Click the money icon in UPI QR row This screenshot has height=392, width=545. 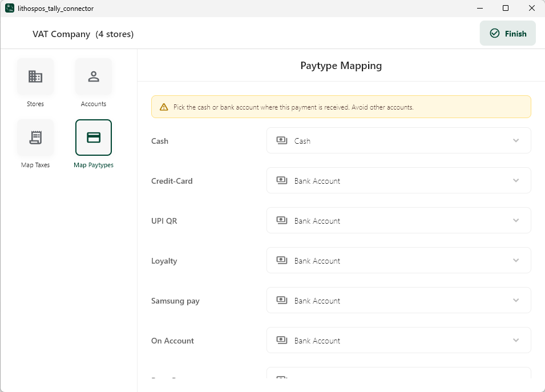(x=281, y=220)
